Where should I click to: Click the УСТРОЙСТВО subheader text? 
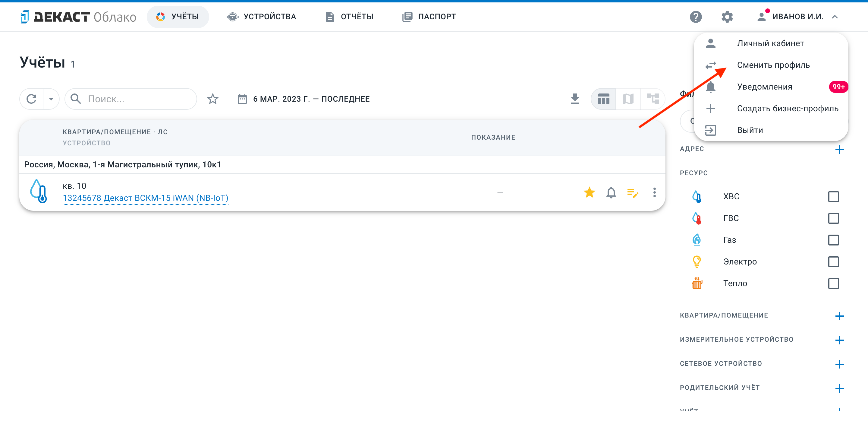[86, 143]
